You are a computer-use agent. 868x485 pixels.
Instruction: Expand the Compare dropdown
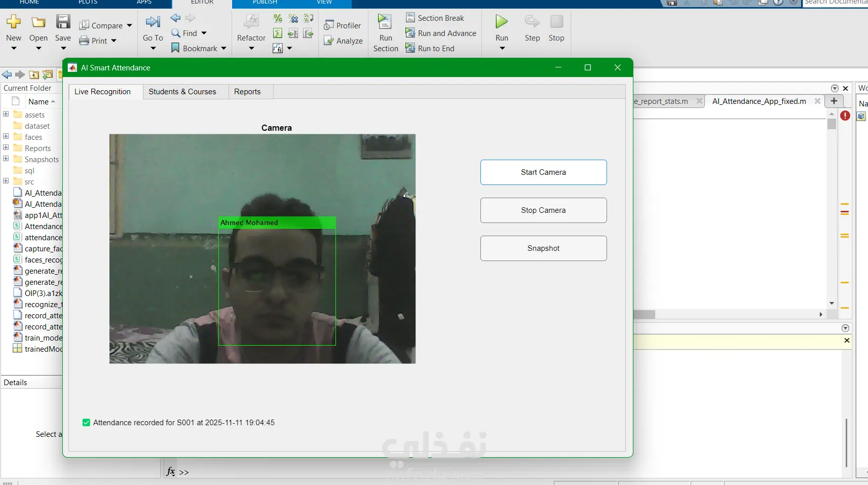pos(129,25)
